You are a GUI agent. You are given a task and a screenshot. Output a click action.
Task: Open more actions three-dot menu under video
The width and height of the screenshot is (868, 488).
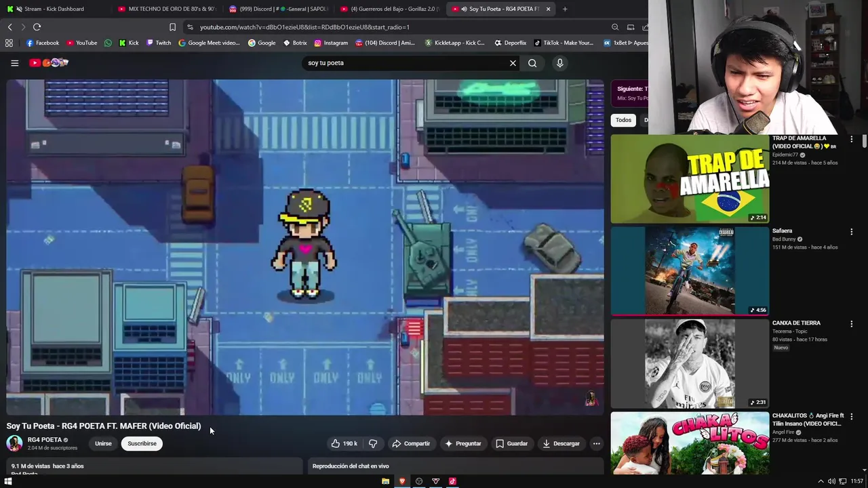point(597,444)
